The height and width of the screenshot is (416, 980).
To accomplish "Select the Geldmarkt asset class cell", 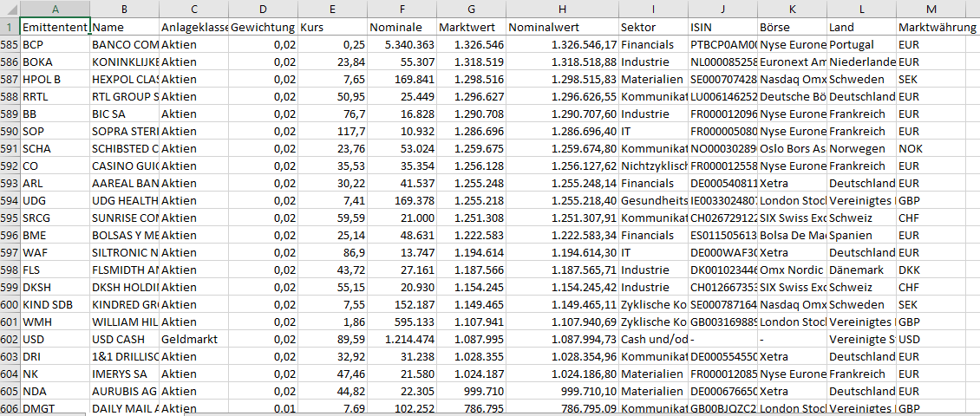I will coord(194,339).
